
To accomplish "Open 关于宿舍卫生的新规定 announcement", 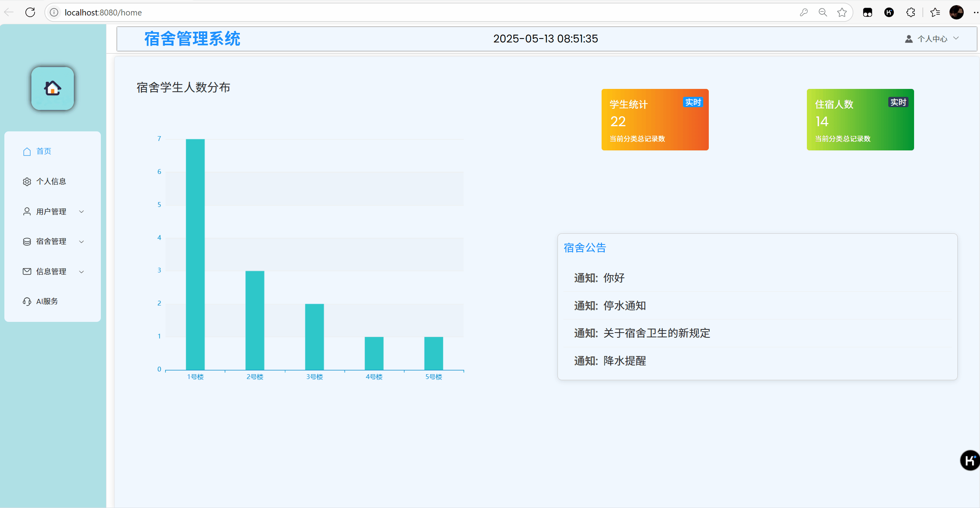I will point(656,333).
